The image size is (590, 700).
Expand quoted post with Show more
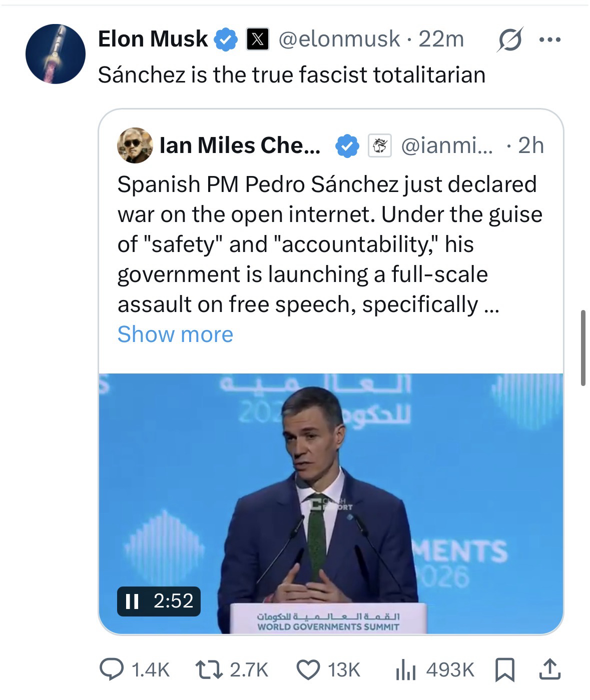[175, 334]
